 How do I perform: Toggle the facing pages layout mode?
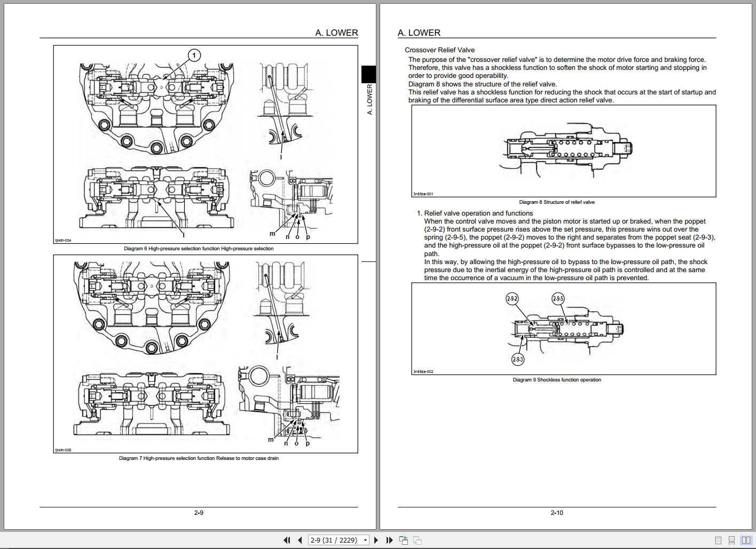tap(746, 540)
